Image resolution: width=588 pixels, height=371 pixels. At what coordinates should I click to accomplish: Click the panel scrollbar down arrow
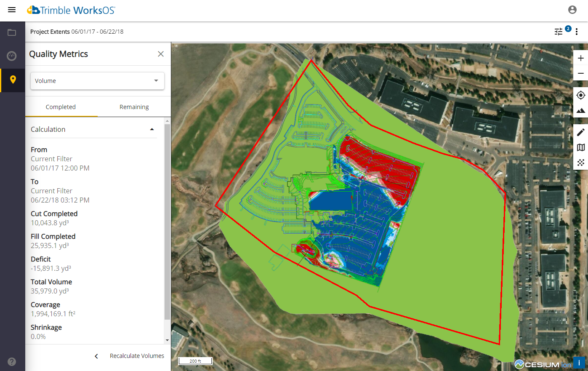168,340
